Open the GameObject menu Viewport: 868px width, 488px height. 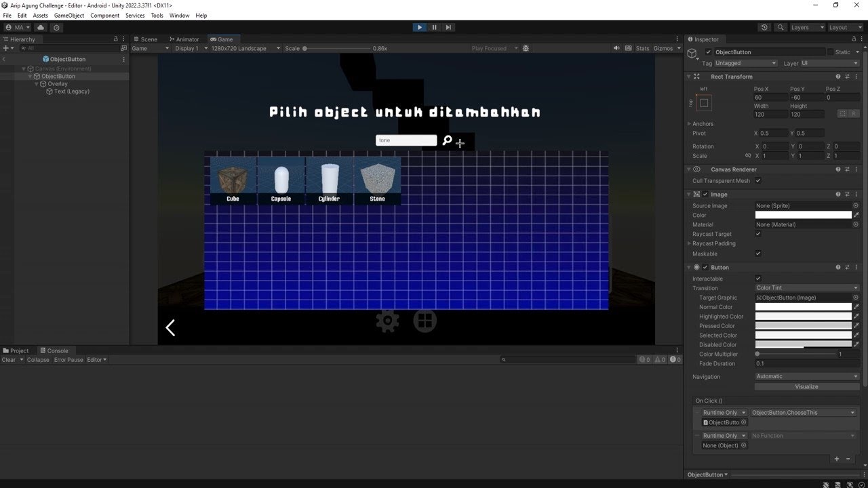coord(69,15)
